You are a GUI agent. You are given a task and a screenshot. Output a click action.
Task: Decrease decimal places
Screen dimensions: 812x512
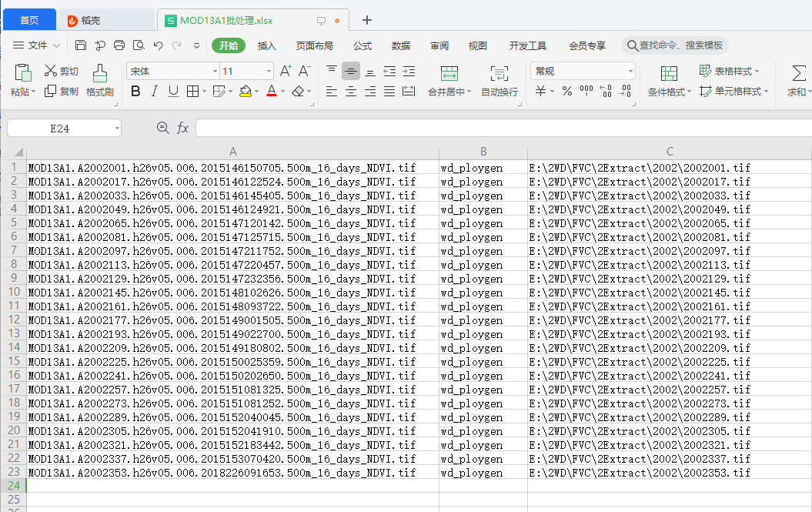coord(625,91)
